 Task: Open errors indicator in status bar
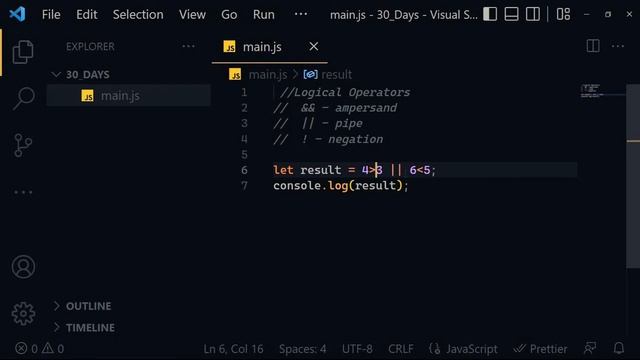click(x=26, y=349)
